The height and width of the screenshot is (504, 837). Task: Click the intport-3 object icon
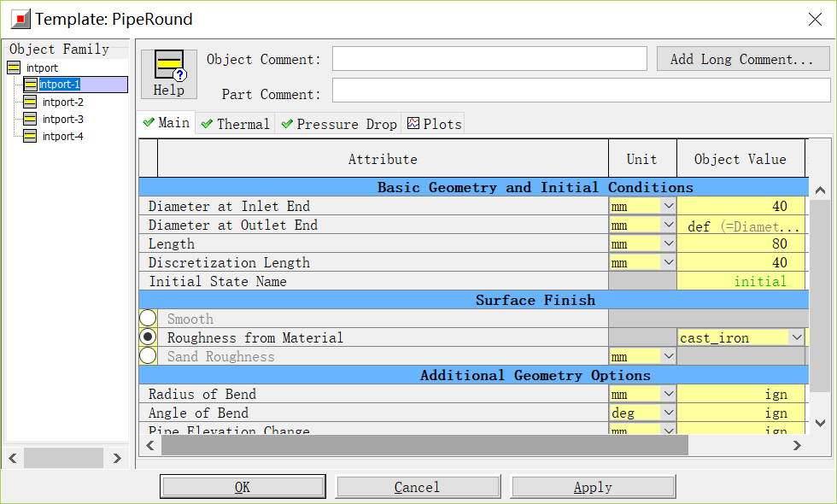pyautogui.click(x=30, y=119)
